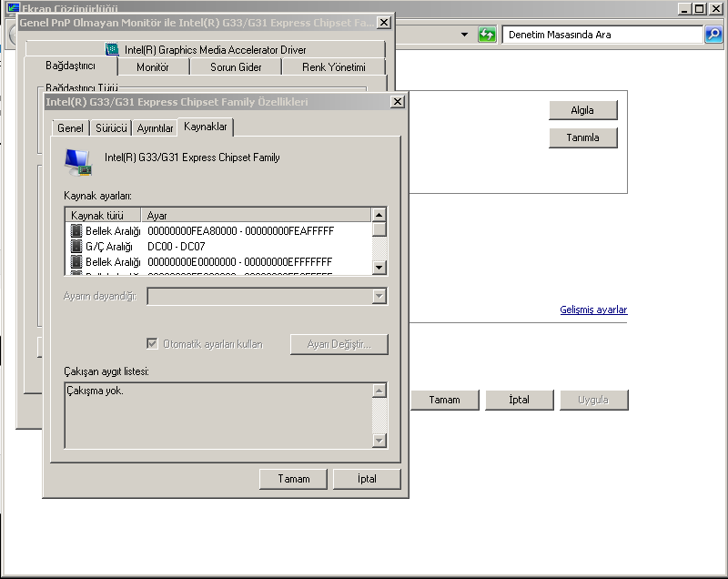
Task: Click the resource list scrollbar thumb
Action: click(x=379, y=229)
